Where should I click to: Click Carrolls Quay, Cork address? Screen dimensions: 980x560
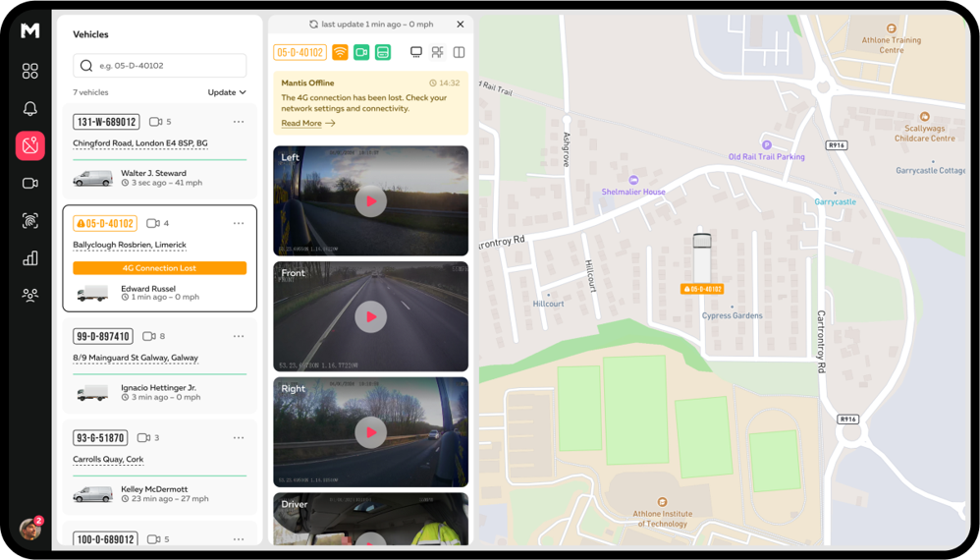108,460
